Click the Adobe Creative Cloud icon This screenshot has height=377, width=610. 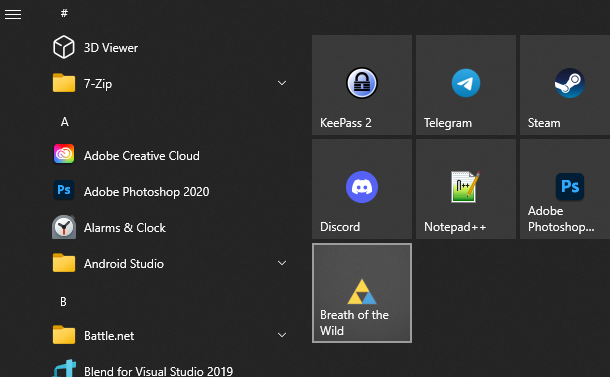pos(64,154)
